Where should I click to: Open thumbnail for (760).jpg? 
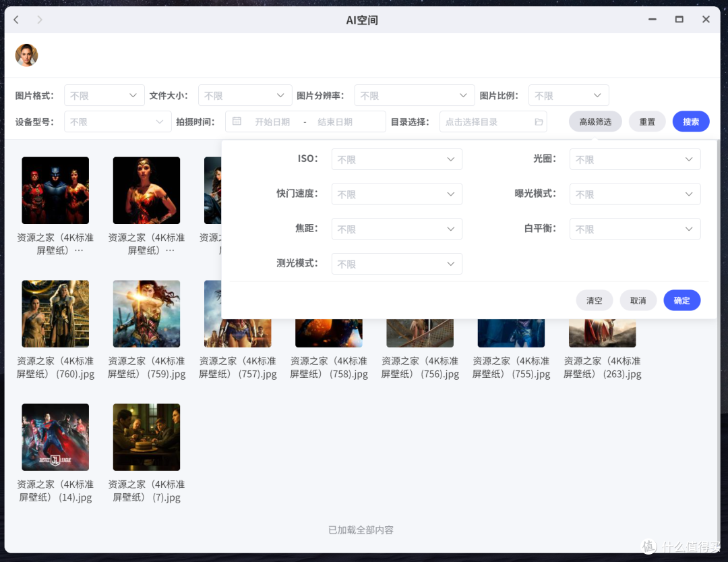(x=55, y=314)
